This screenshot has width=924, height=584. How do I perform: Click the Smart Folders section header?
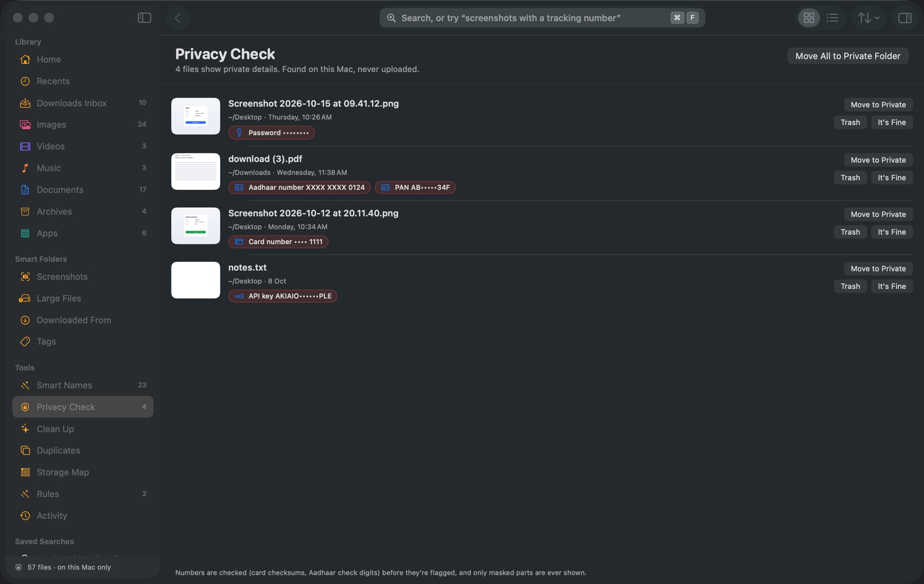click(x=41, y=260)
